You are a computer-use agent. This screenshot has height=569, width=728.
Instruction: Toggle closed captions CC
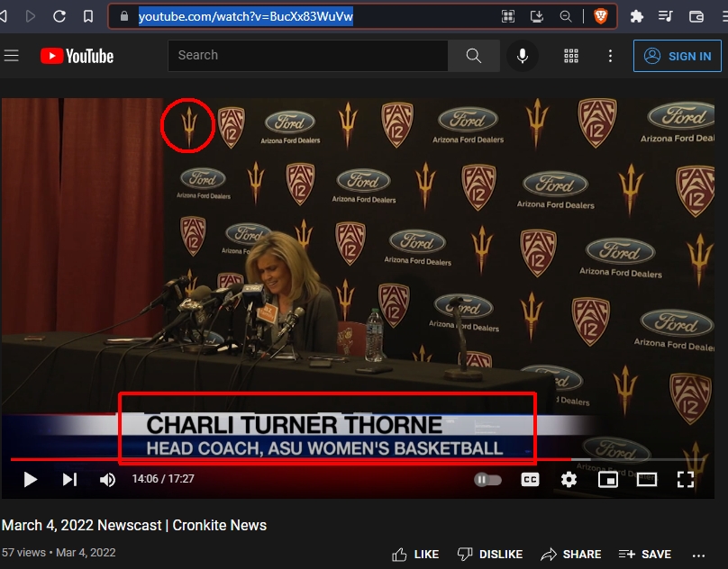point(530,480)
